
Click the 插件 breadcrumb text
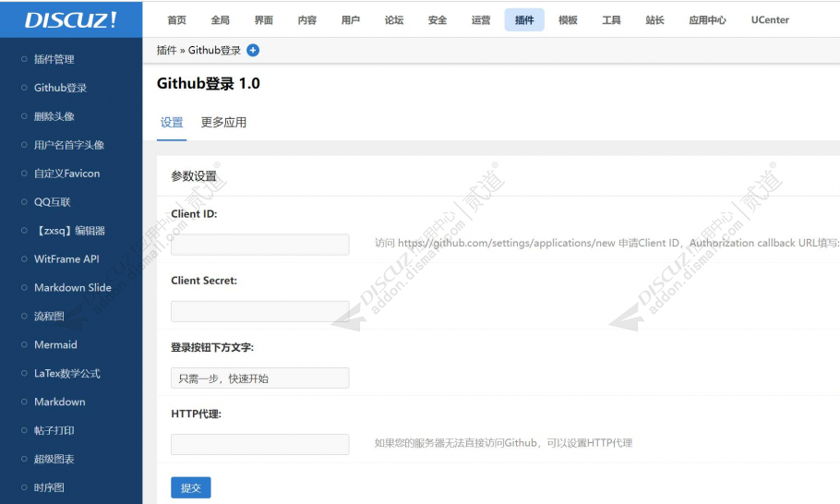(x=166, y=51)
